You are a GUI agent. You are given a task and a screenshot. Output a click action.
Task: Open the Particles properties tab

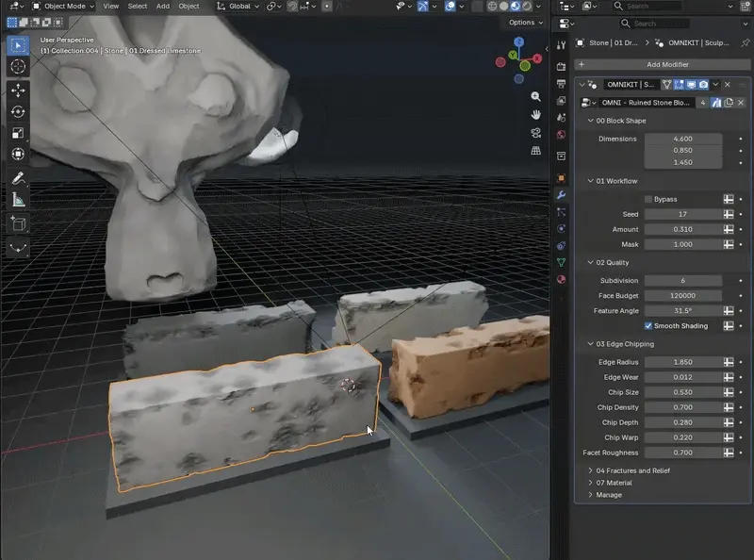[561, 212]
